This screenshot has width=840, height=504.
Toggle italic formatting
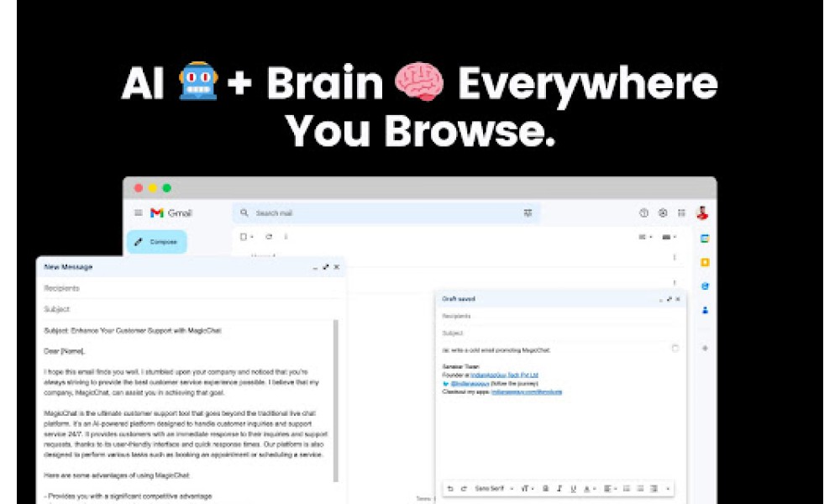559,489
